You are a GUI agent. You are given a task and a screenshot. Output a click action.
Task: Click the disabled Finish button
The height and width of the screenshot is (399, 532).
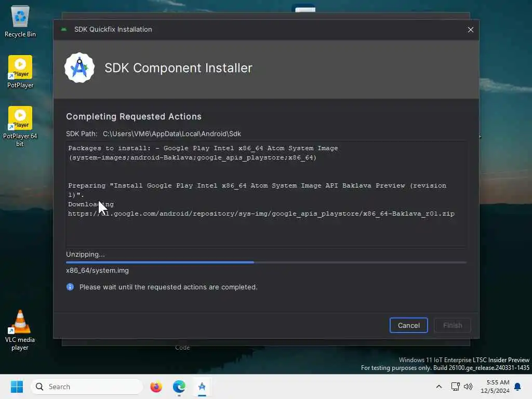pyautogui.click(x=453, y=325)
